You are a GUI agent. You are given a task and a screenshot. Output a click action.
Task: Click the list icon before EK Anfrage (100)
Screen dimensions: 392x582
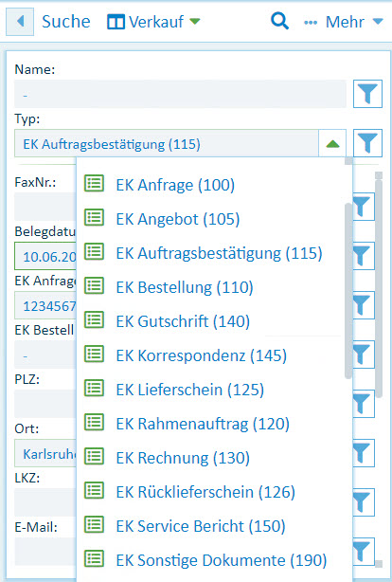click(x=94, y=183)
